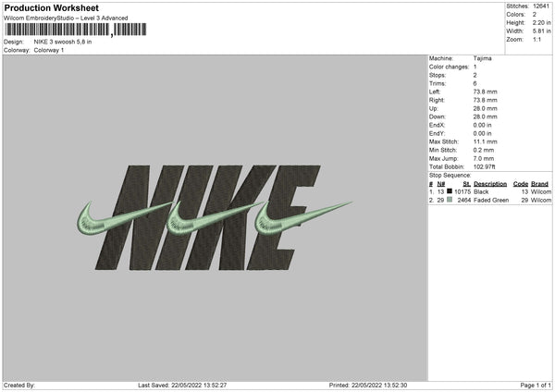Viewport: 555px width, 392px height.
Task: Select the Faded Green description in row 2
Action: click(491, 201)
